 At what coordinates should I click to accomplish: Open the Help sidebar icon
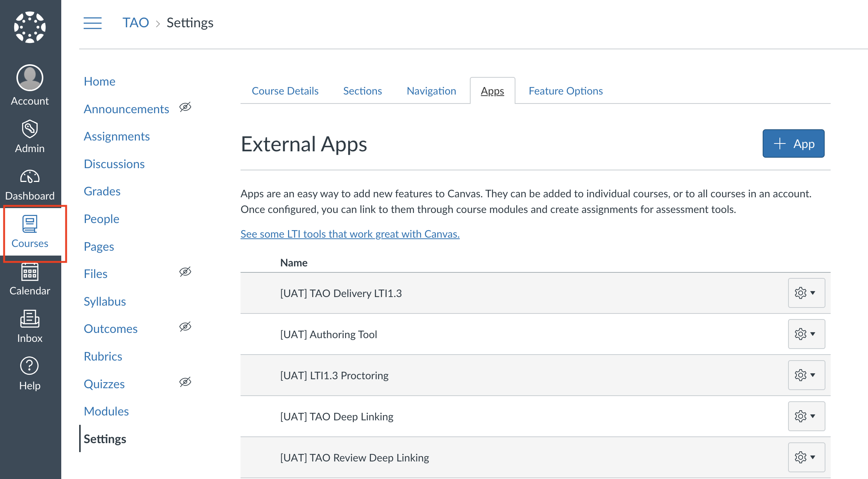[x=30, y=373]
